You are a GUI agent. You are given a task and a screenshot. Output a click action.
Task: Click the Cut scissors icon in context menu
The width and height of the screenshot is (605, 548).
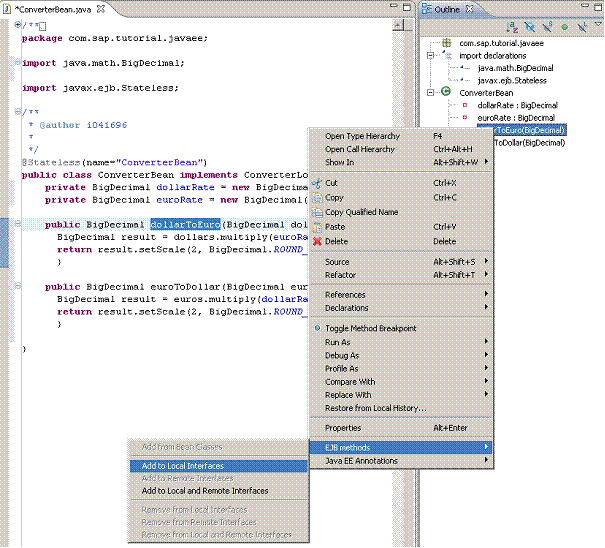(x=317, y=183)
